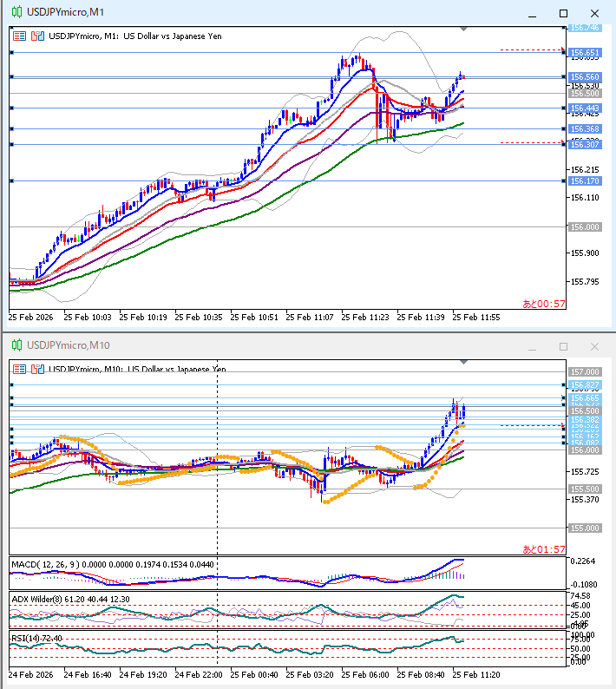Close the USDJPYmicro,M1 chart window

(x=593, y=13)
